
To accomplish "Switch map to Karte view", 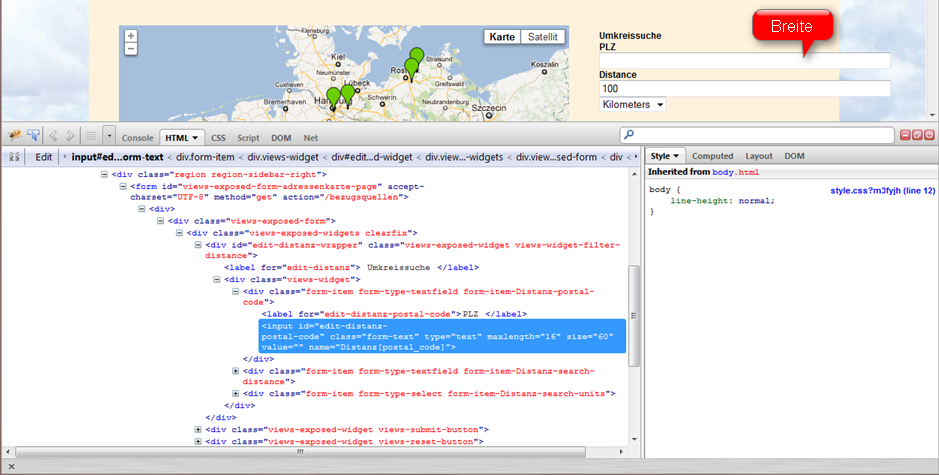I will (x=502, y=37).
